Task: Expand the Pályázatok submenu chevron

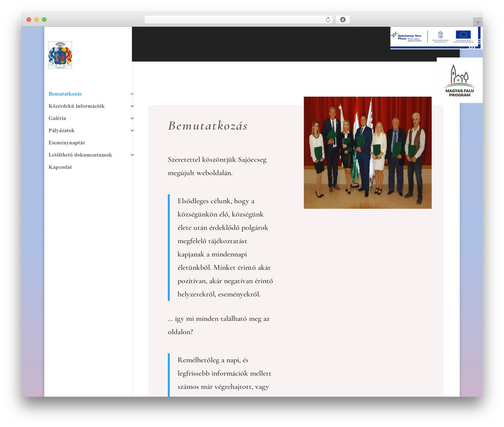Action: coord(132,130)
